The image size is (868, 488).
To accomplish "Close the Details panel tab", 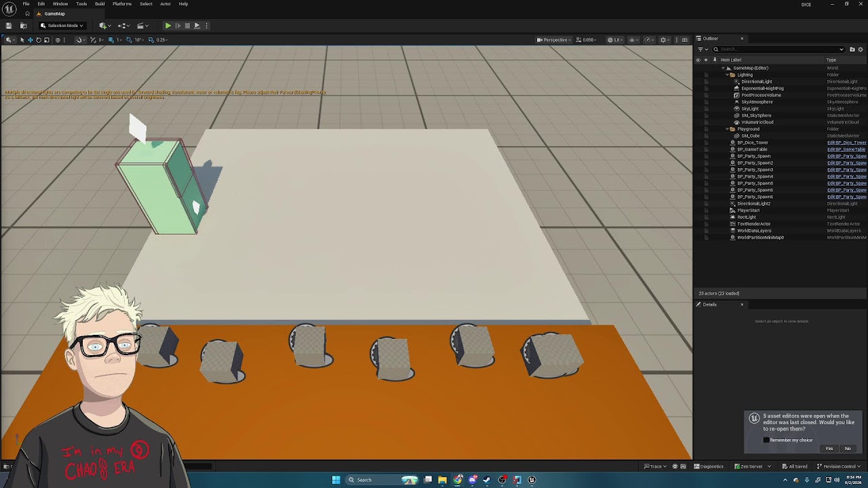I will point(742,304).
